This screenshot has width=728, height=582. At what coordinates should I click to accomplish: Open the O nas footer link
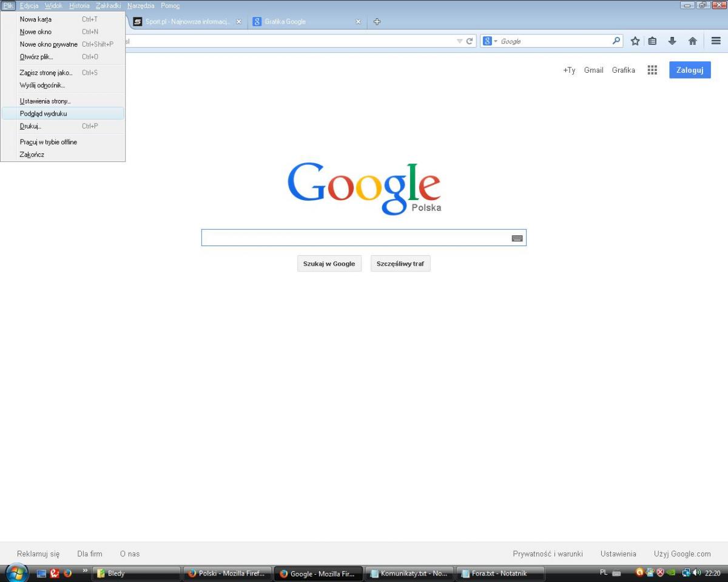pyautogui.click(x=130, y=554)
